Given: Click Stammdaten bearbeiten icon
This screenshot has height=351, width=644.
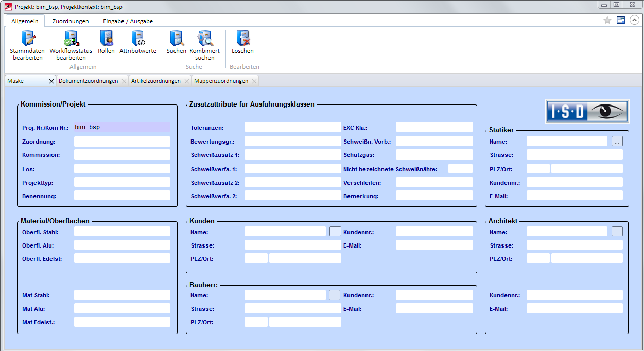Looking at the screenshot, I should pyautogui.click(x=26, y=39).
